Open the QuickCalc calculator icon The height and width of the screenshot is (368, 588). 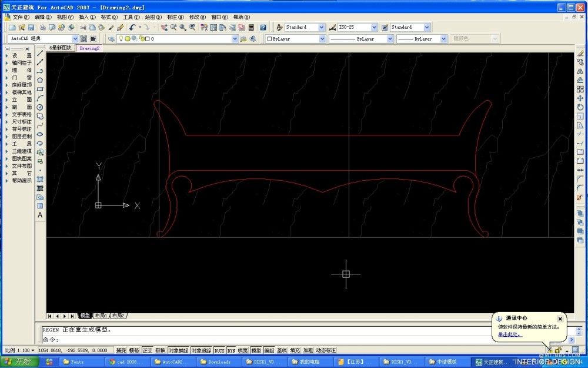(x=251, y=28)
